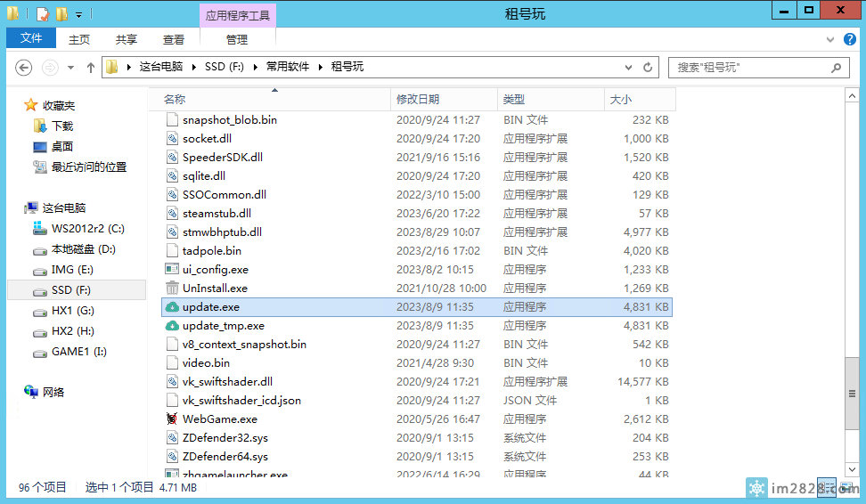Viewport: 866px width, 504px height.
Task: Expand the ribbon with the chevron
Action: [x=830, y=39]
